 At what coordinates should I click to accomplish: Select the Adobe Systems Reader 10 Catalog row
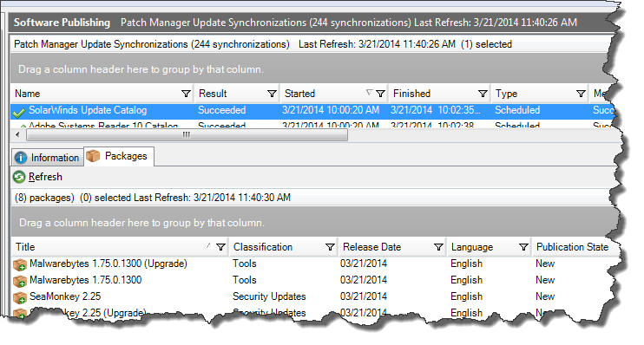313,124
